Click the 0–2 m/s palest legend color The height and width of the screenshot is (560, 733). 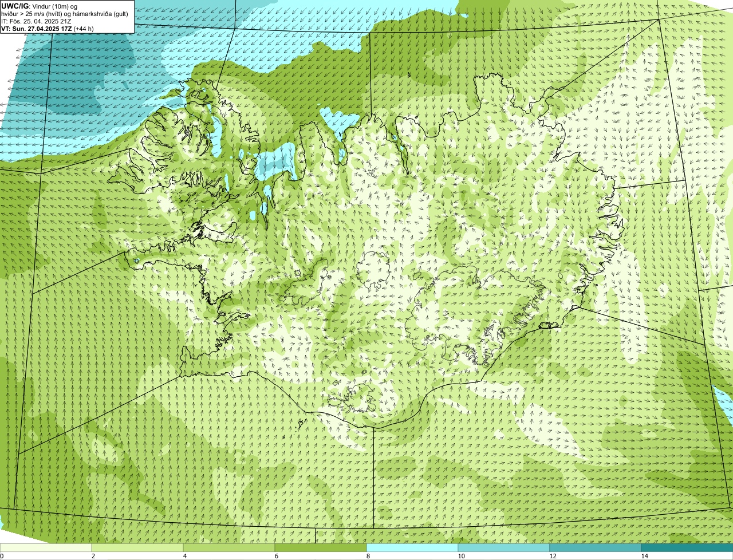tap(46, 547)
